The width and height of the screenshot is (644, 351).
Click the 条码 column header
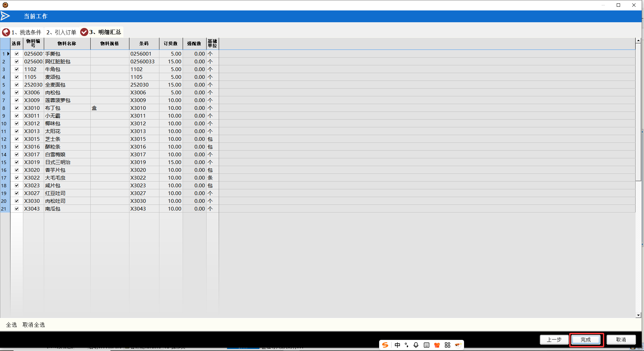coord(144,43)
